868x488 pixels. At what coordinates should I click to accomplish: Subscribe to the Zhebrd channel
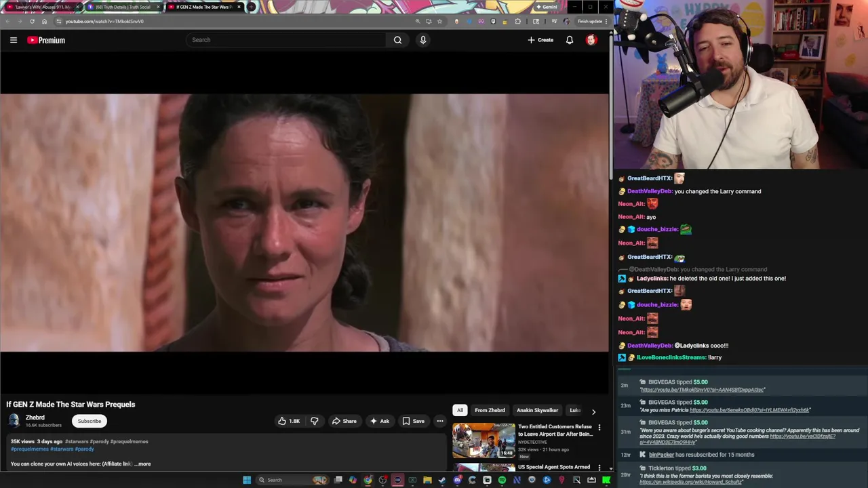(x=90, y=421)
